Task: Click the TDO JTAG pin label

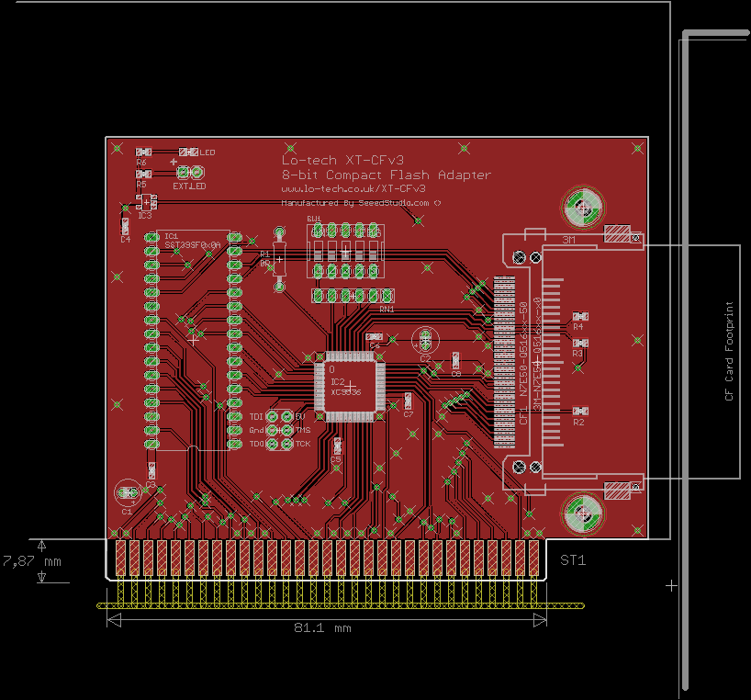Action: click(256, 444)
